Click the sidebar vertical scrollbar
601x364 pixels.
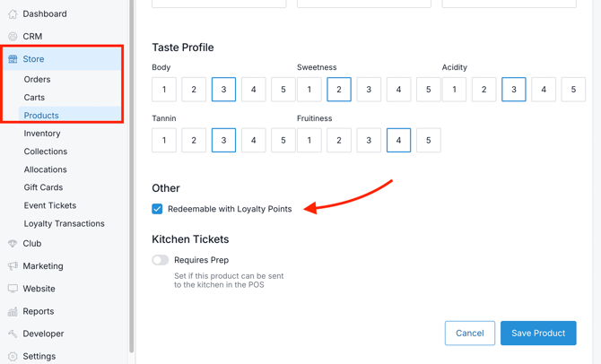pos(132,179)
